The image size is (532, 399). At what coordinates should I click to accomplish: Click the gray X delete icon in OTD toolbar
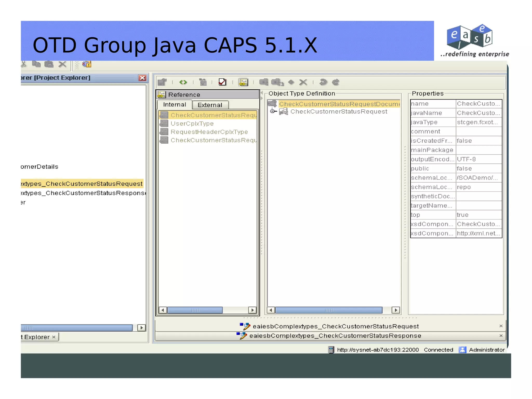click(303, 82)
